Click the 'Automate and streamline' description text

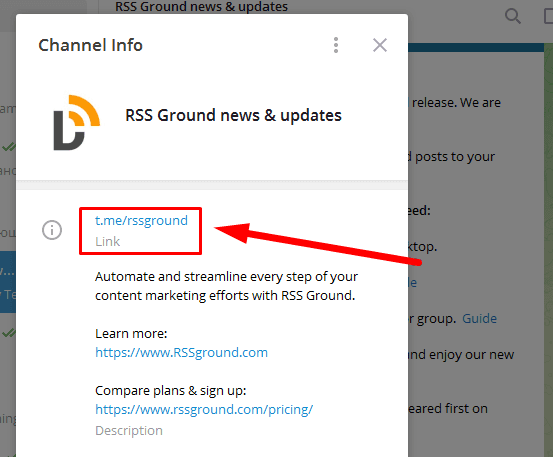226,286
